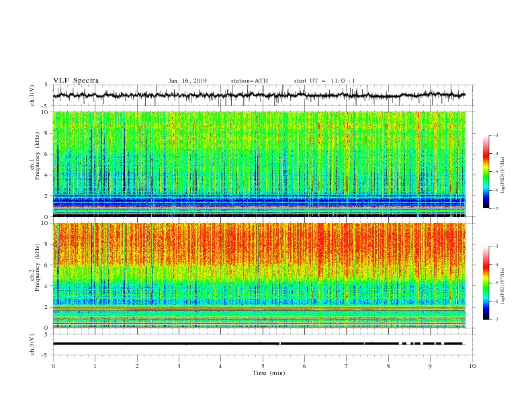Click the ch.2 spectrogram color scale bar
The height and width of the screenshot is (411, 532).
[486, 283]
